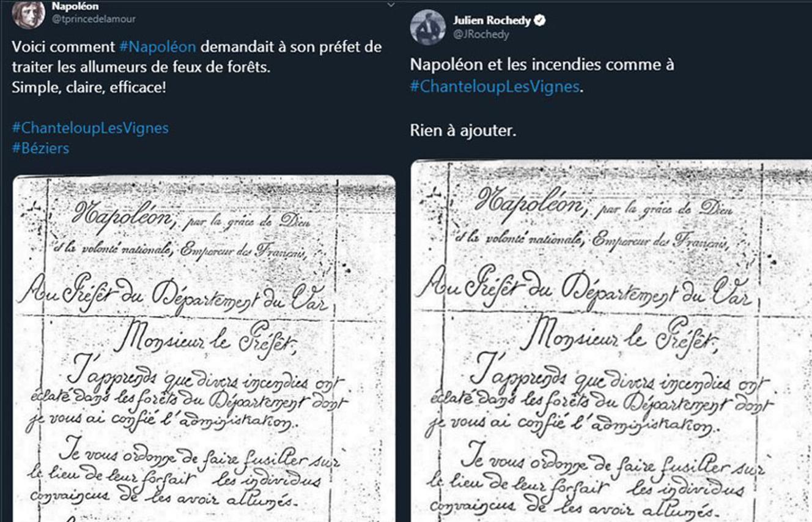The height and width of the screenshot is (522, 812).
Task: Open the Napoléon display name
Action: tap(75, 6)
